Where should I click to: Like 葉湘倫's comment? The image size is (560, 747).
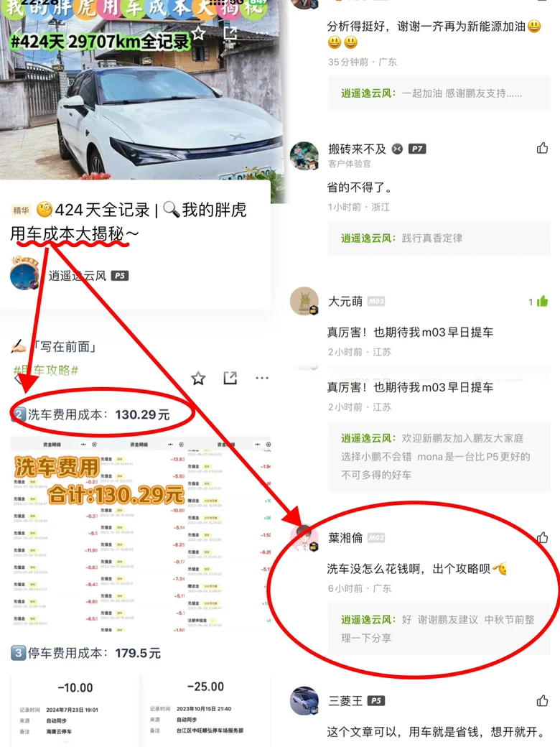pyautogui.click(x=542, y=537)
